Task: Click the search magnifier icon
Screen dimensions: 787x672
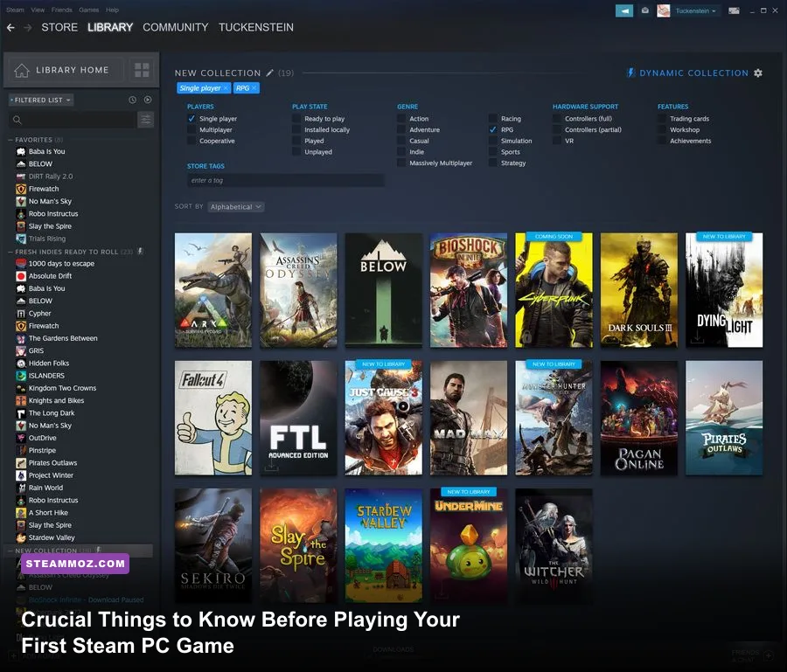Action: 17,120
